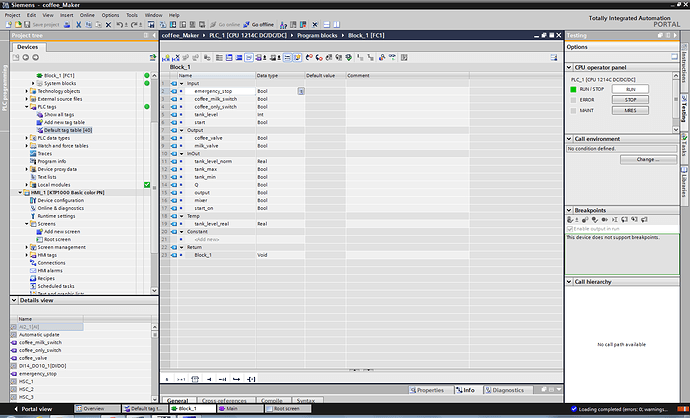
Task: Select Default tag table [40] in project tree
Action: pyautogui.click(x=68, y=130)
